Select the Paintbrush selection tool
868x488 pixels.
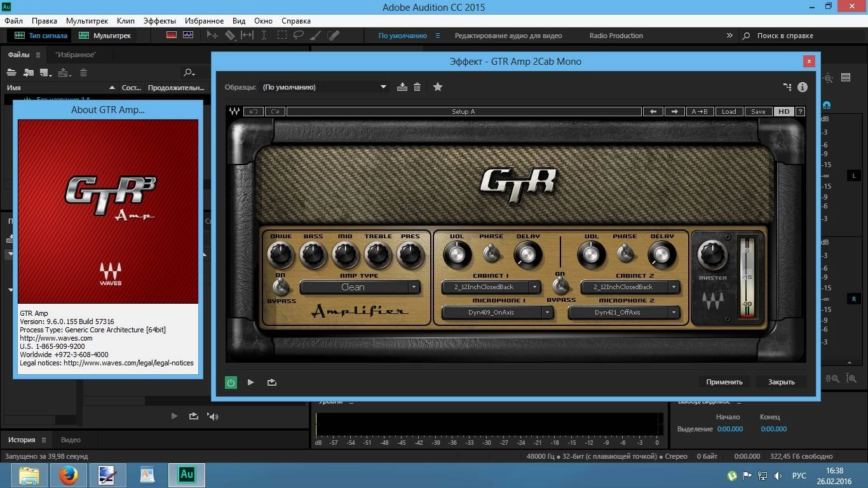pyautogui.click(x=316, y=36)
